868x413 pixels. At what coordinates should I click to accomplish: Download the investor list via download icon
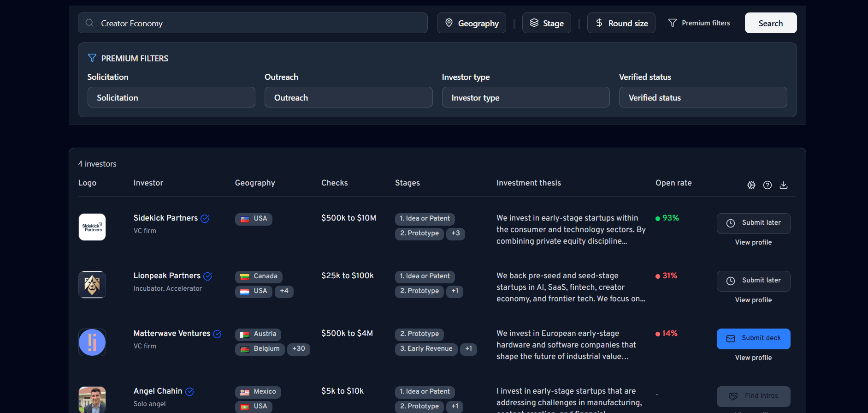pyautogui.click(x=784, y=185)
